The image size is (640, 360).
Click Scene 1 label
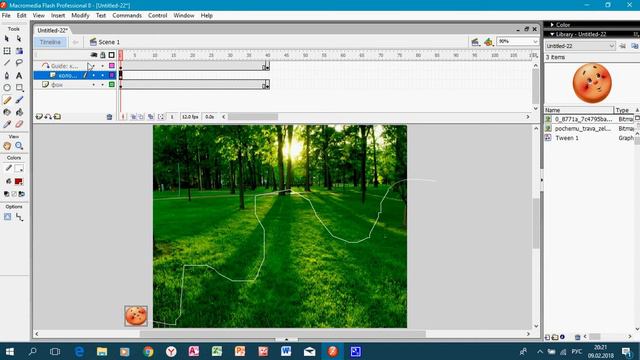click(109, 42)
